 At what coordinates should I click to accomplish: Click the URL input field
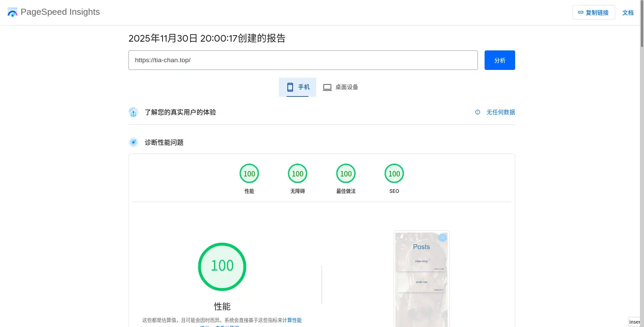(x=303, y=60)
